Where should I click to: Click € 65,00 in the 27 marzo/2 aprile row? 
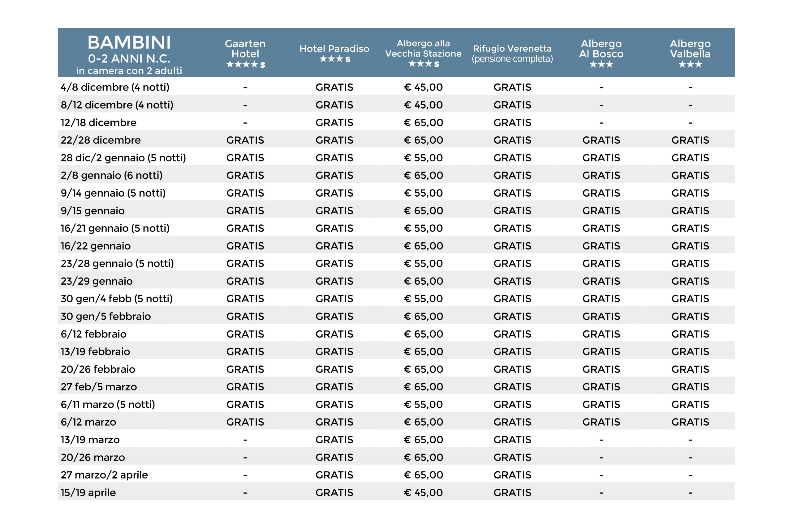[x=423, y=475]
